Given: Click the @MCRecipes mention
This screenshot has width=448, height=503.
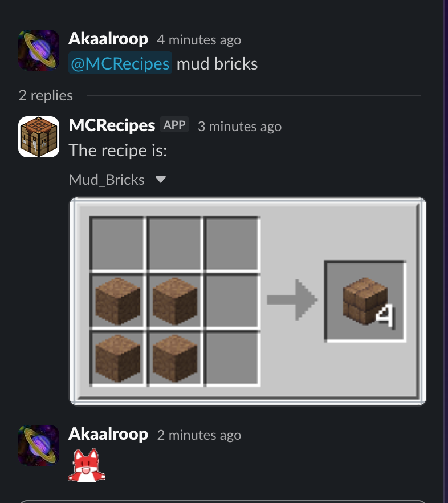Looking at the screenshot, I should click(120, 63).
